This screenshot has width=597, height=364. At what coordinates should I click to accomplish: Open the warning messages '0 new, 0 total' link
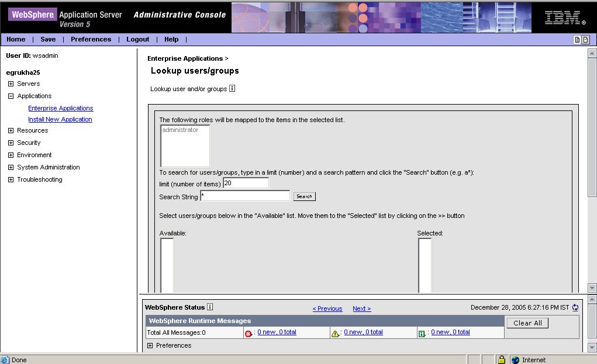[x=363, y=332]
